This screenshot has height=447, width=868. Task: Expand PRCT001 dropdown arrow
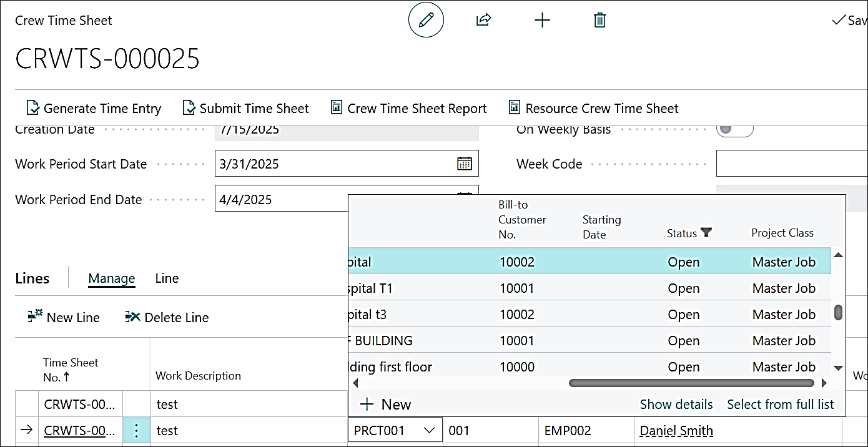click(x=430, y=431)
